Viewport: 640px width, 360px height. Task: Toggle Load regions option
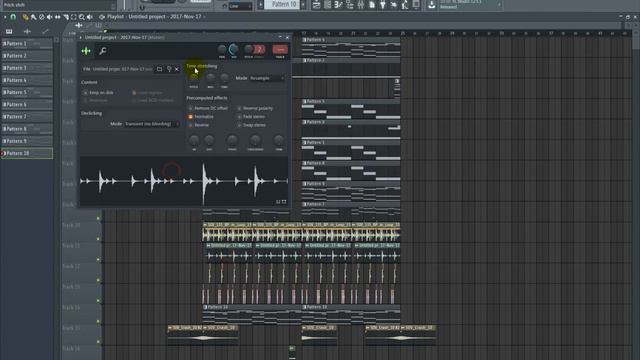(x=148, y=93)
